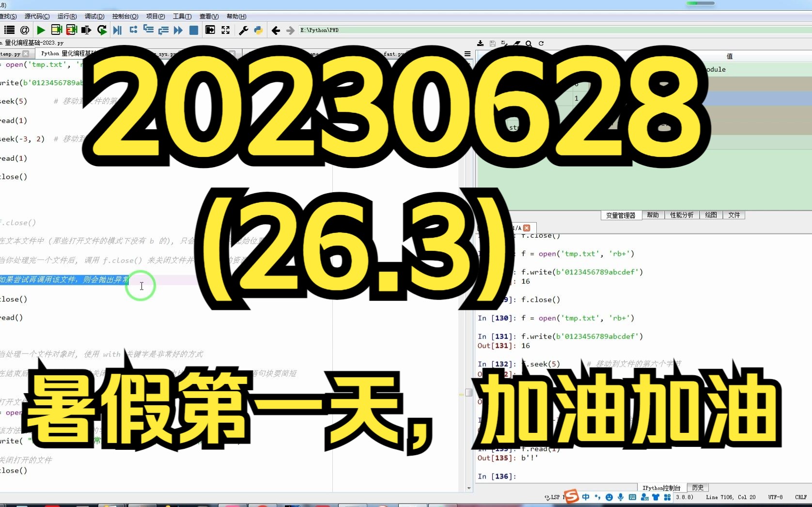Open the 查看(V) menu
Image resolution: width=812 pixels, height=507 pixels.
(x=209, y=16)
